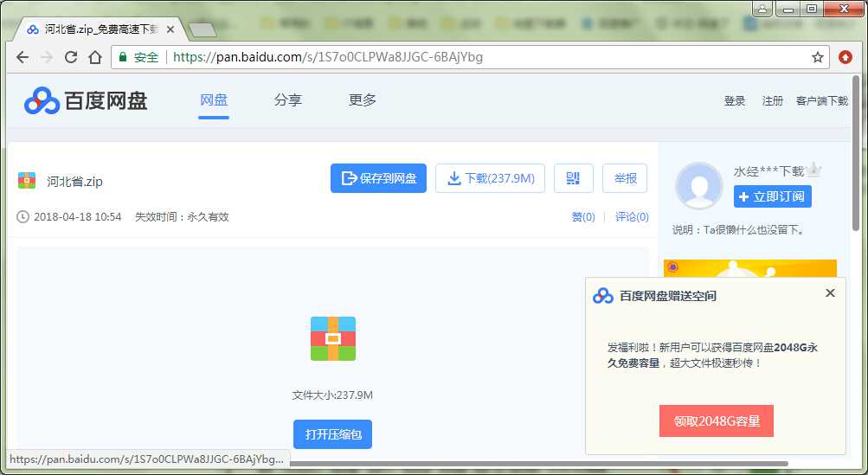Click the Baidu Netdisk logo
This screenshot has height=475, width=868.
tap(86, 100)
